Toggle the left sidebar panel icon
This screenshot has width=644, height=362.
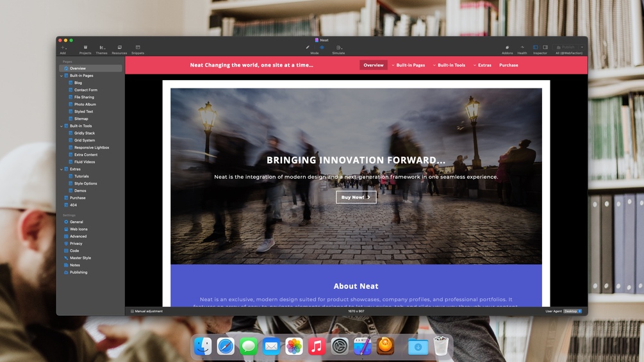point(535,47)
